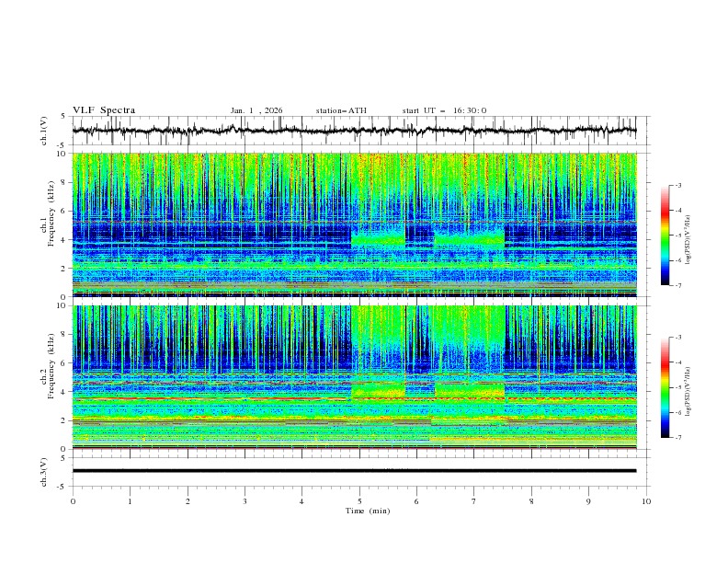Viewport: 728px width, 563px height.
Task: Click the time axis tick label "9"
Action: click(588, 501)
